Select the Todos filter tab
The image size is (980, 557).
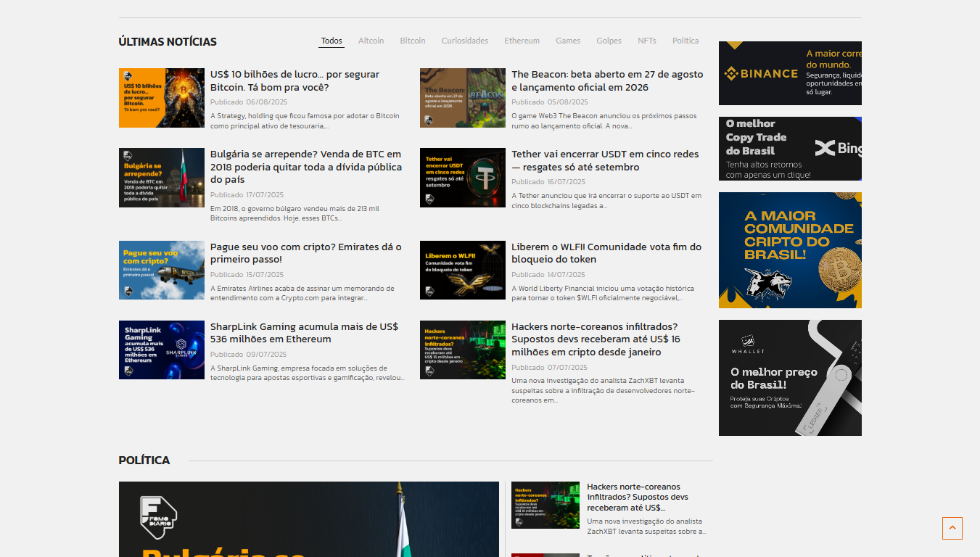332,41
